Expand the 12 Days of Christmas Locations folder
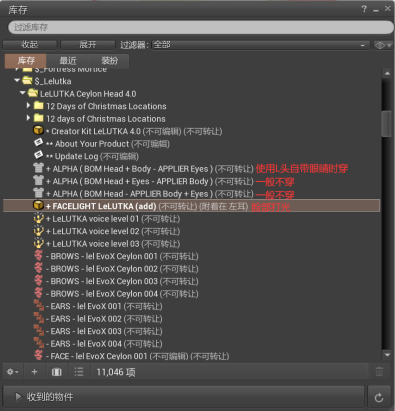This screenshot has height=411, width=395. coord(28,105)
